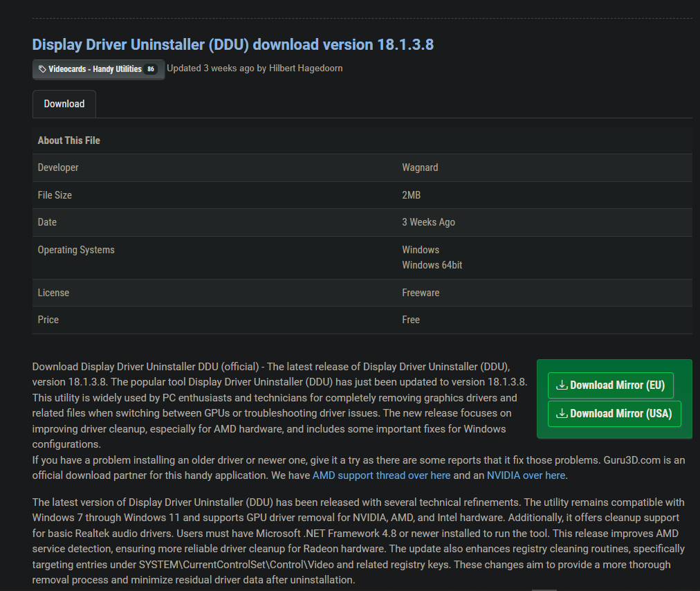Click the tag icon in the category badge
Screen dimensions: 700x591
(x=42, y=69)
